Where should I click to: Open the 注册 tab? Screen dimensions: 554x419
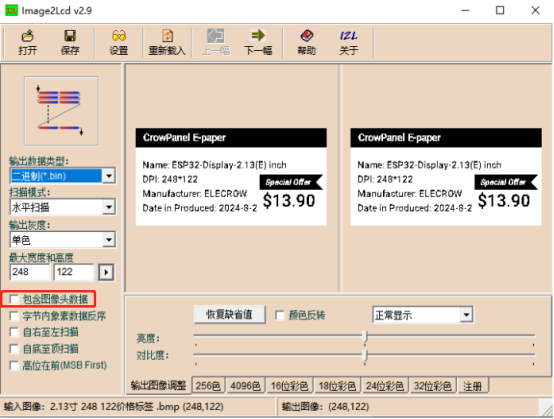click(x=473, y=386)
